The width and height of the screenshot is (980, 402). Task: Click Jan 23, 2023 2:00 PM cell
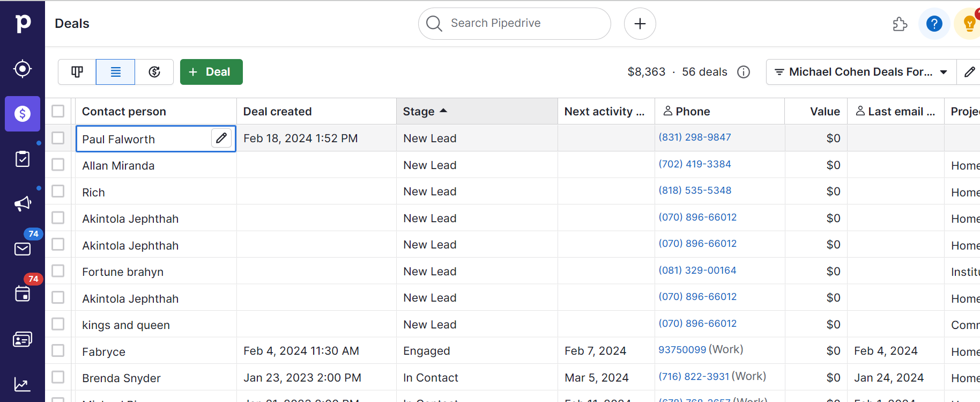click(x=316, y=378)
